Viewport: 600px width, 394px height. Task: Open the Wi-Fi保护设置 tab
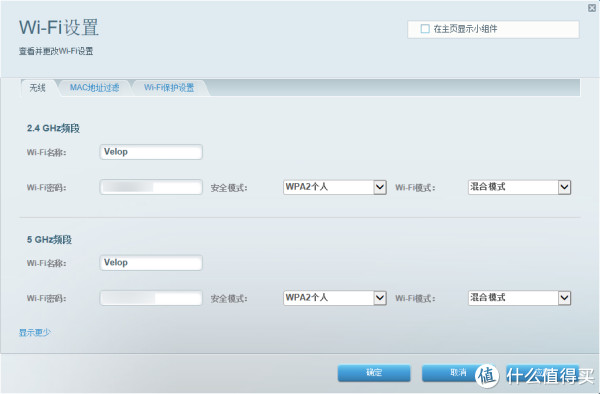(x=169, y=88)
